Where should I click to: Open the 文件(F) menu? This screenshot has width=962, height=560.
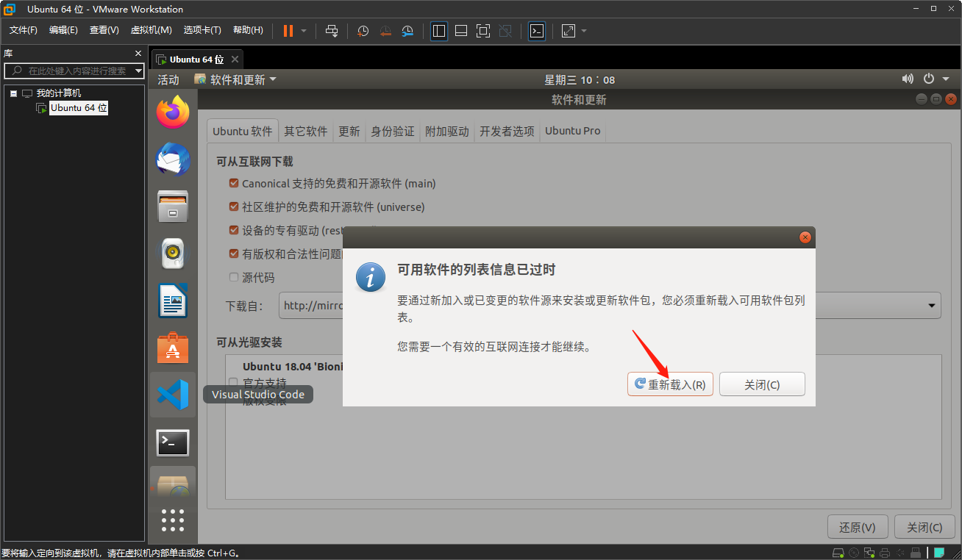click(23, 30)
